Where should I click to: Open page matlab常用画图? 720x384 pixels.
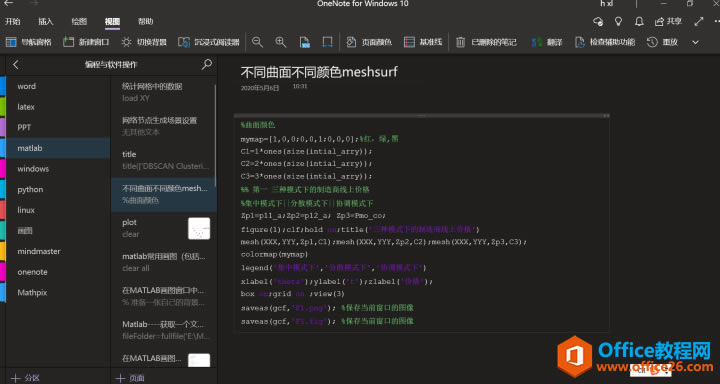coord(163,262)
